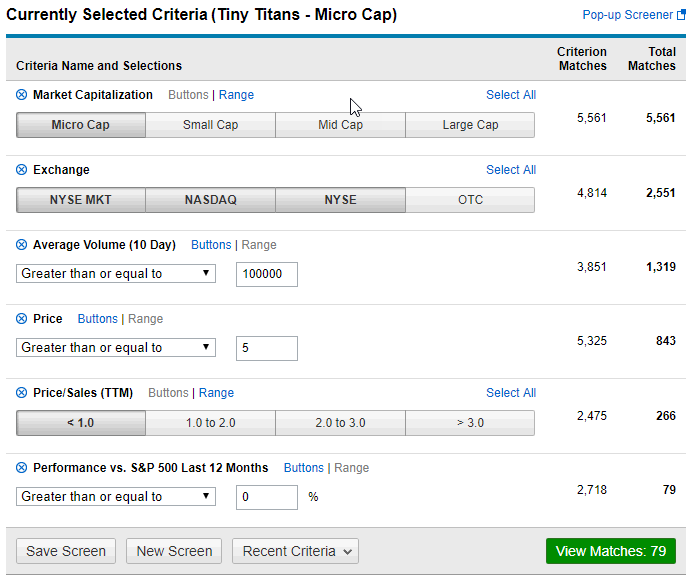
Task: Toggle the Micro Cap button
Action: click(x=81, y=125)
